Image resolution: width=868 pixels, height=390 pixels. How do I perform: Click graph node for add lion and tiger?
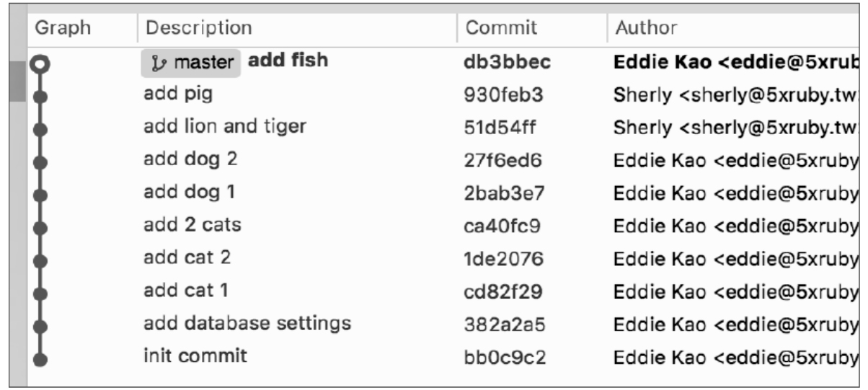(40, 128)
